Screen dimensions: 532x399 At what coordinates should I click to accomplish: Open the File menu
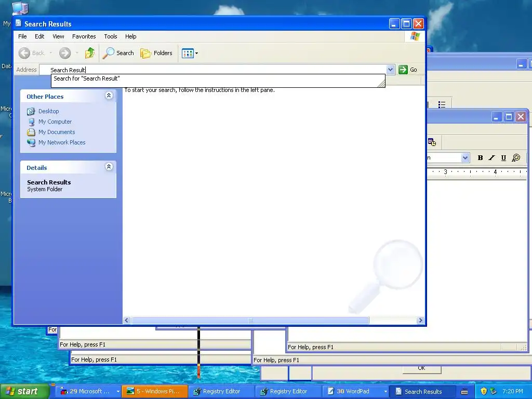[x=22, y=36]
